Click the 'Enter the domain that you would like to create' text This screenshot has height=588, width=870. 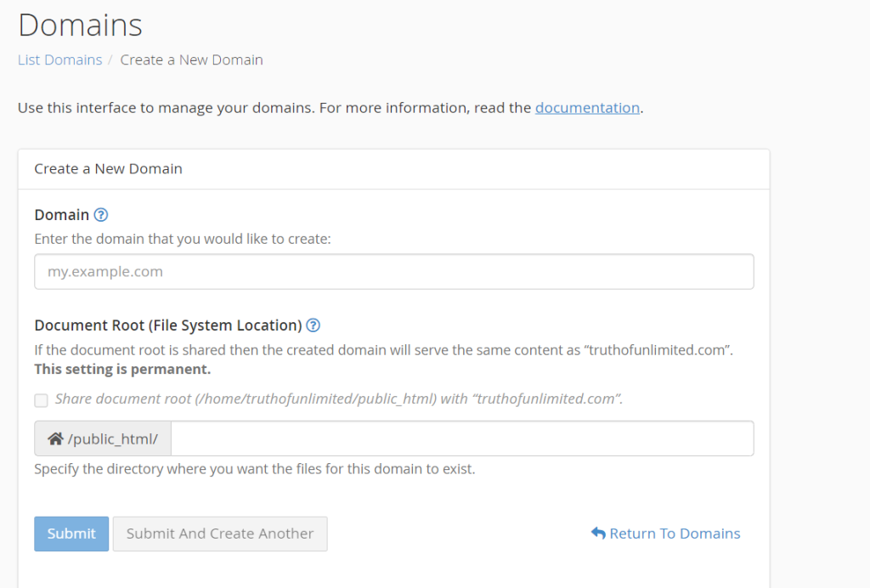183,239
